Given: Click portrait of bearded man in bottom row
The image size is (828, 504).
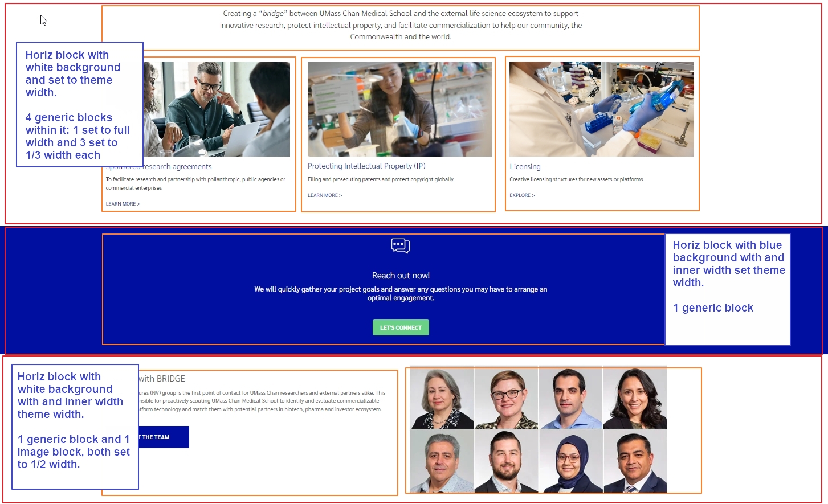Looking at the screenshot, I should point(506,461).
